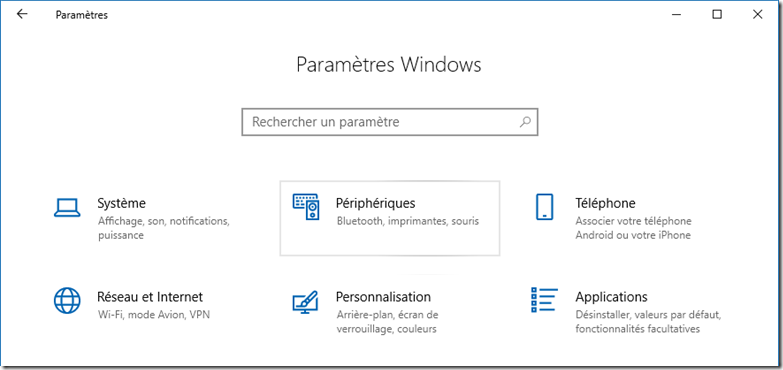Open the Applications category title
This screenshot has width=783, height=370.
[611, 297]
